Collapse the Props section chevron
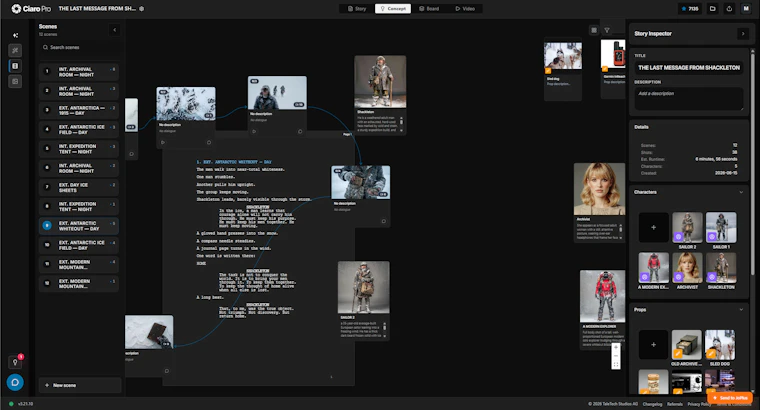Image resolution: width=760 pixels, height=410 pixels. 741,310
